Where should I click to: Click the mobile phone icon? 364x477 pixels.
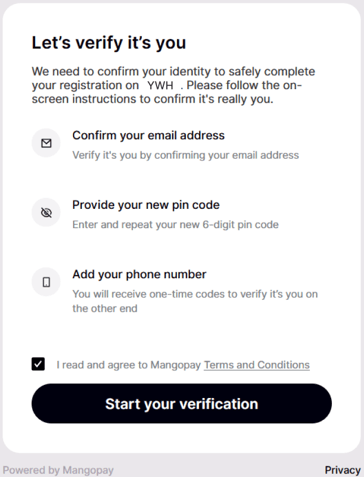pyautogui.click(x=46, y=282)
